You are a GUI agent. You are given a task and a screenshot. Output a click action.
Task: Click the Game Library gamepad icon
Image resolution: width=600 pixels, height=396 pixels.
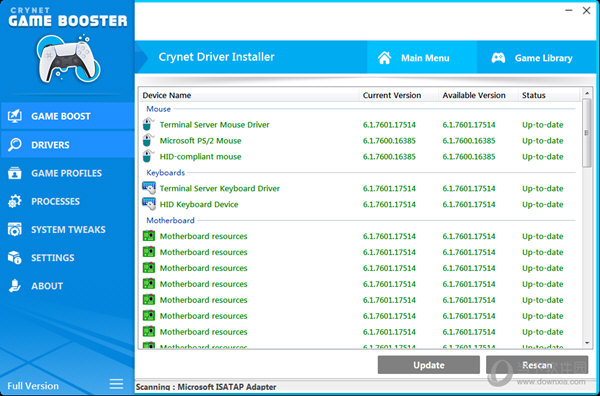[498, 58]
